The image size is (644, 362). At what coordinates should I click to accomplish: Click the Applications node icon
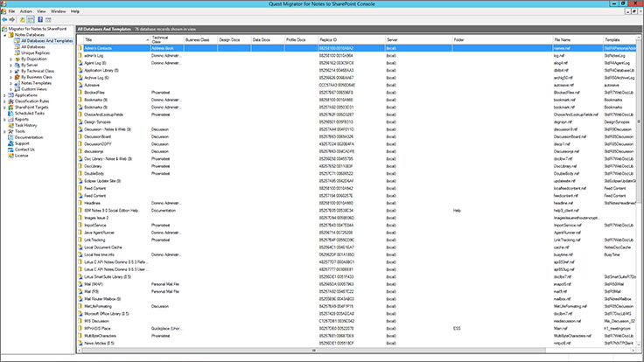[11, 95]
